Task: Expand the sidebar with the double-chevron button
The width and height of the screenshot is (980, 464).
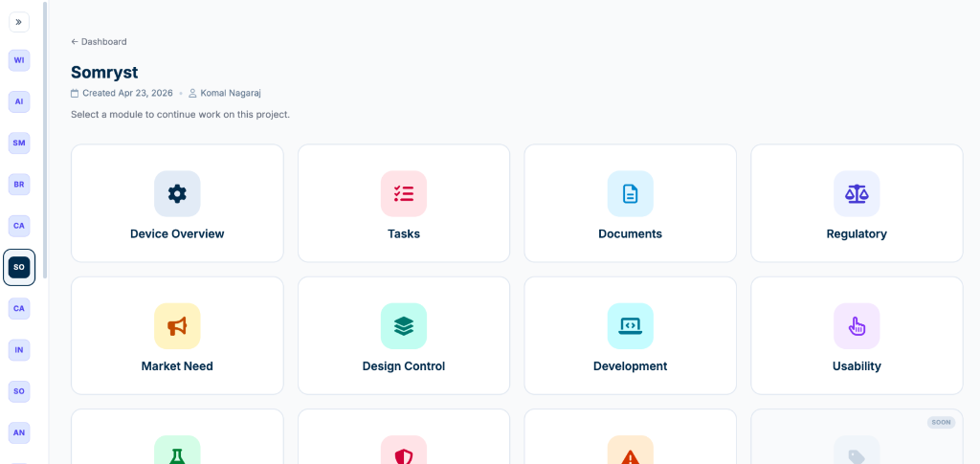Action: [x=19, y=22]
